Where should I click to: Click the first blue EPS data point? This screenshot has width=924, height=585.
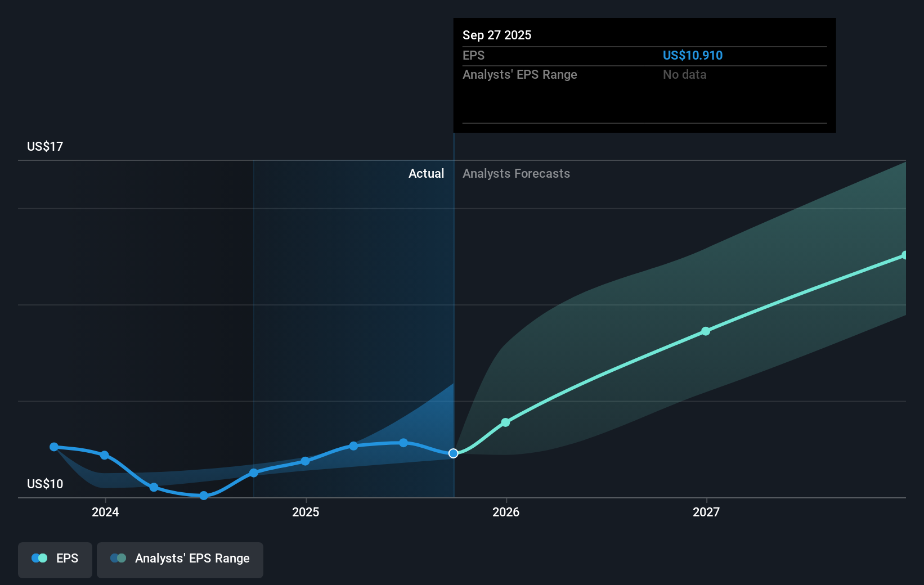53,446
